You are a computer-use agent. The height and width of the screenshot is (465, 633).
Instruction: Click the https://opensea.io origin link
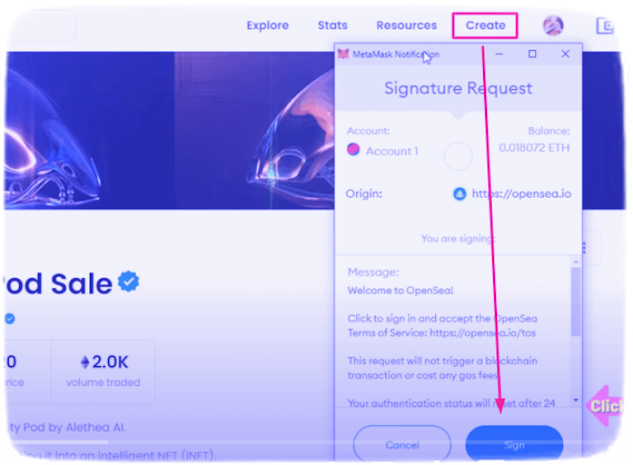coord(522,194)
